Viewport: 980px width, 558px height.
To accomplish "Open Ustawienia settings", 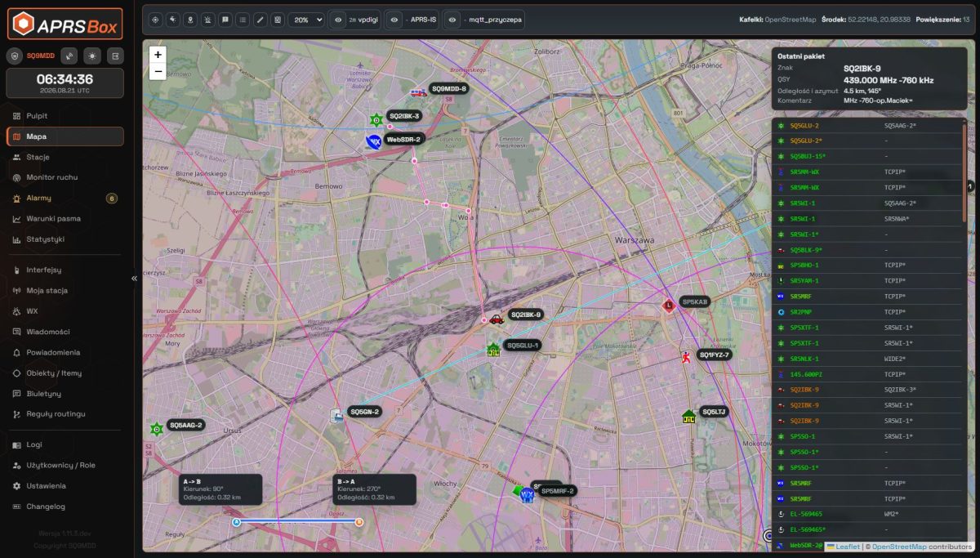I will (65, 485).
